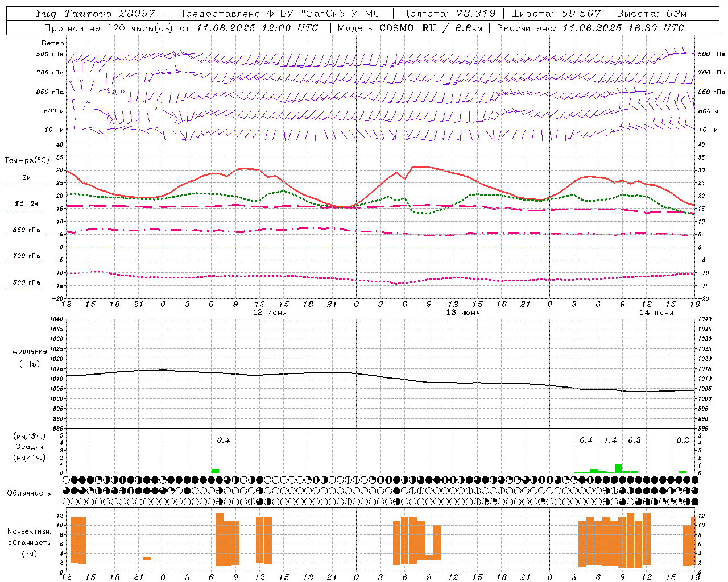This screenshot has width=728, height=582.
Task: Click the green precipitation bar on 12 июня
Action: coord(215,471)
